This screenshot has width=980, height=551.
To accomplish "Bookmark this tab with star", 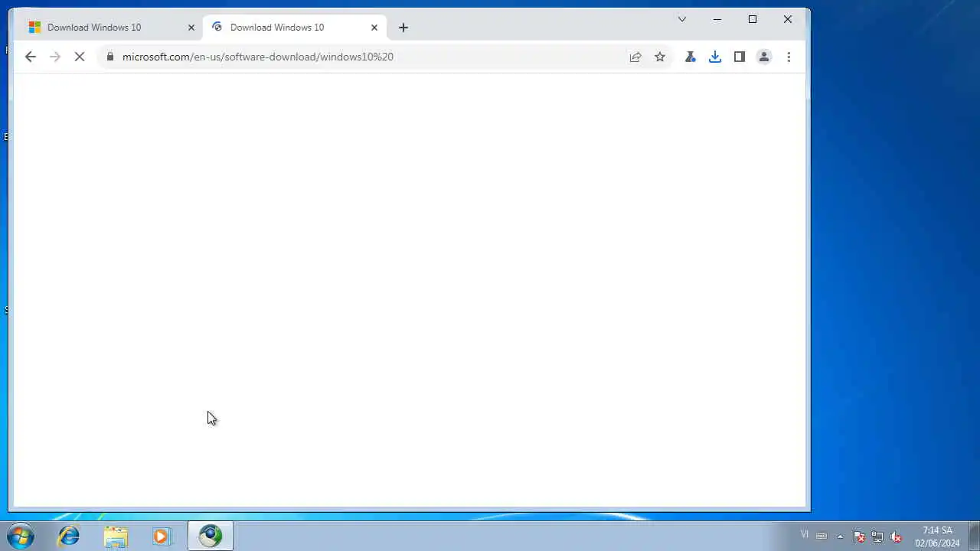I will (660, 57).
